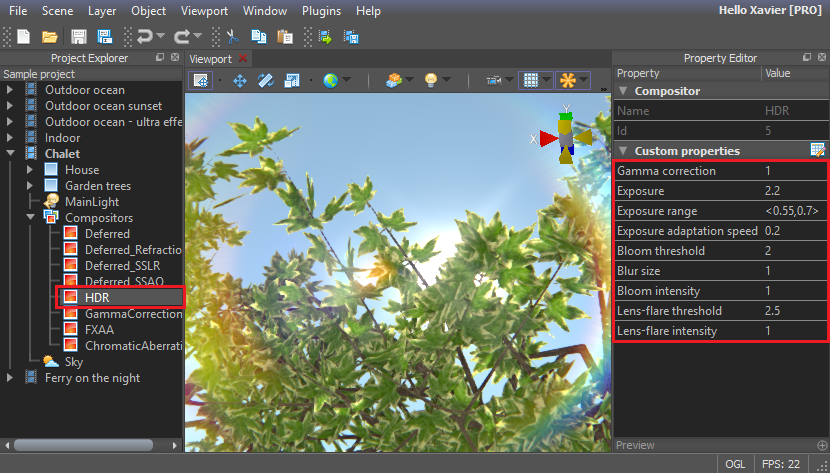Click the Paste clipboard icon

point(285,37)
